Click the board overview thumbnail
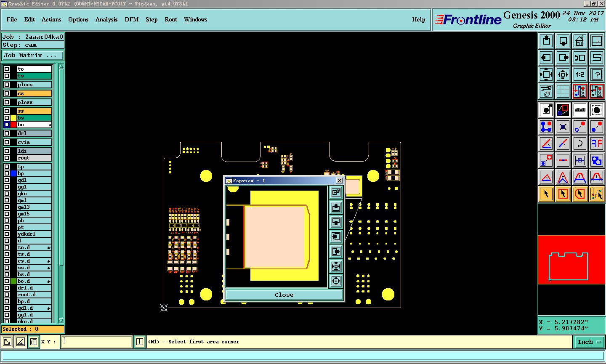This screenshot has width=606, height=364. point(571,260)
